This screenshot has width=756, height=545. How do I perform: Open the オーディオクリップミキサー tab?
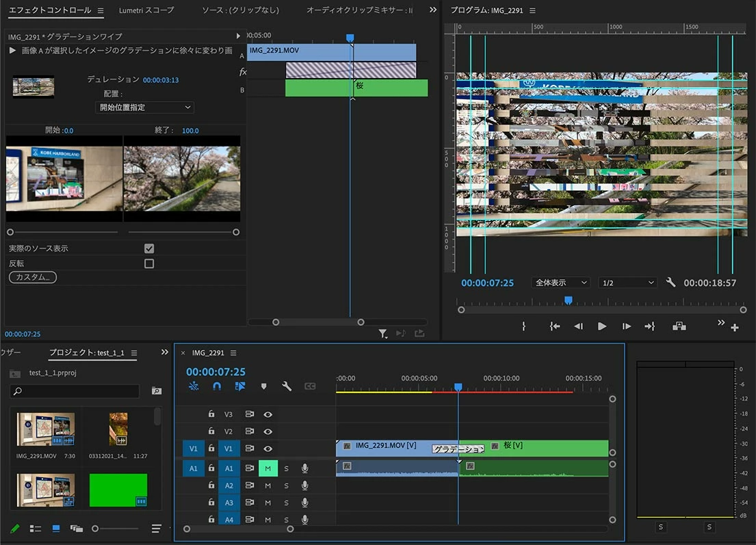pos(359,10)
